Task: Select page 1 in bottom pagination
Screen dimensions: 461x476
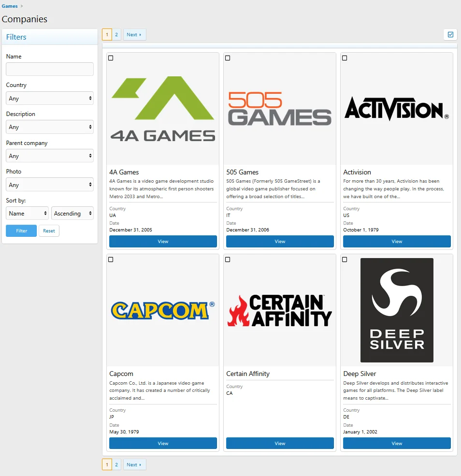Action: point(107,464)
